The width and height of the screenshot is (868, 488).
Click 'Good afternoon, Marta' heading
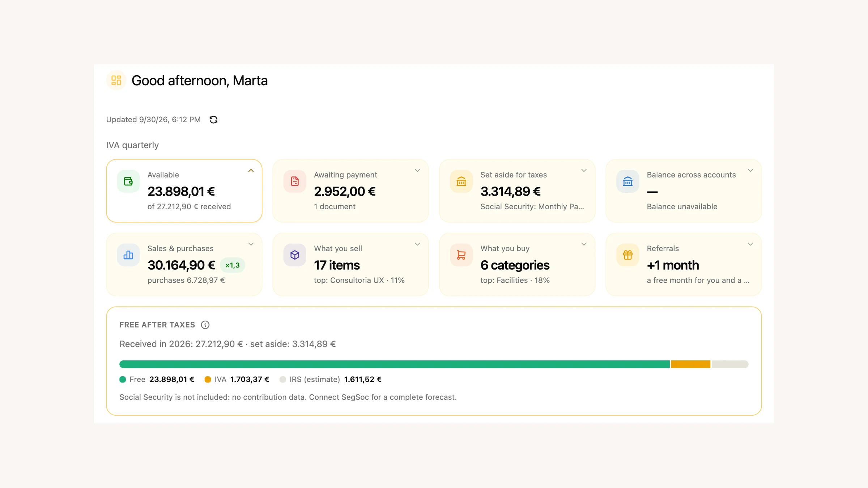[200, 81]
